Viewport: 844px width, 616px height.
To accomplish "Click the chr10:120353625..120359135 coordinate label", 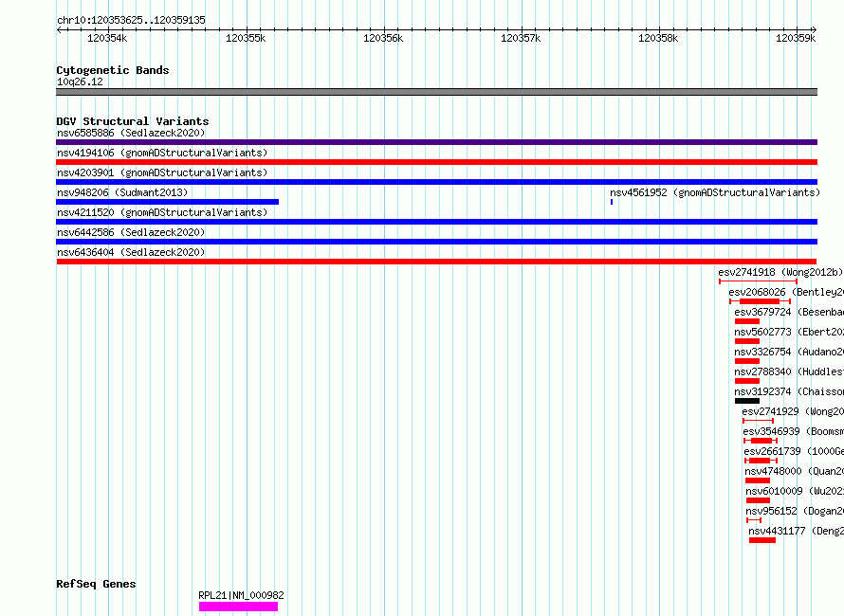I will (x=131, y=21).
